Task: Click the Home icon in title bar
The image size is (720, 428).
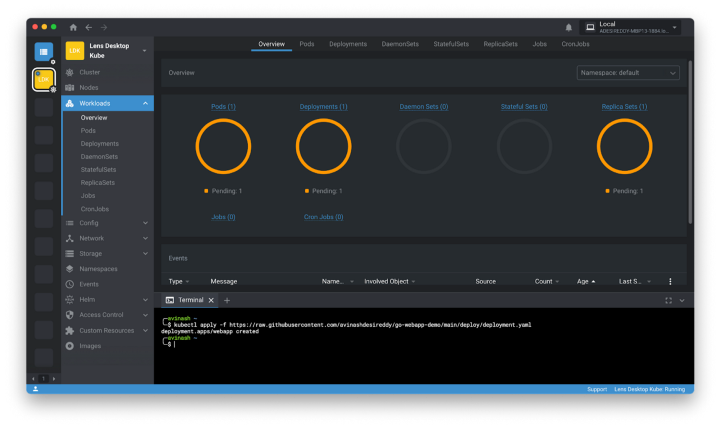Action: pos(74,27)
